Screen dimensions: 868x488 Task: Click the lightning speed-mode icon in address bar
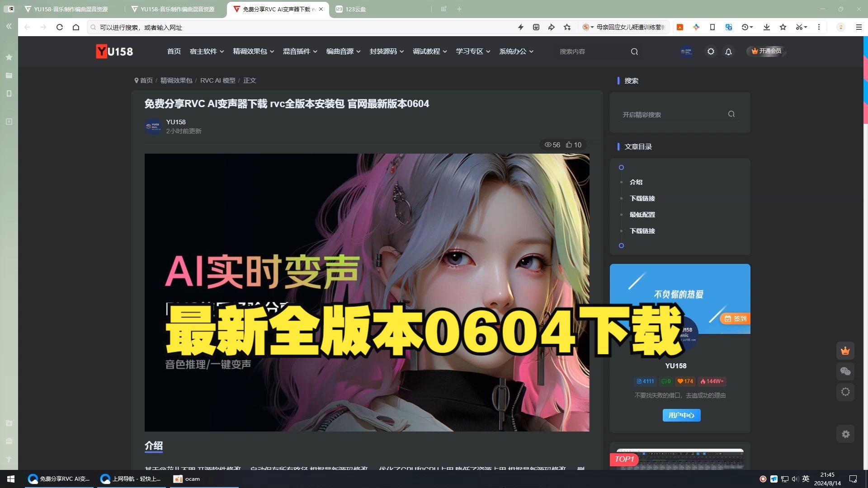(x=521, y=27)
